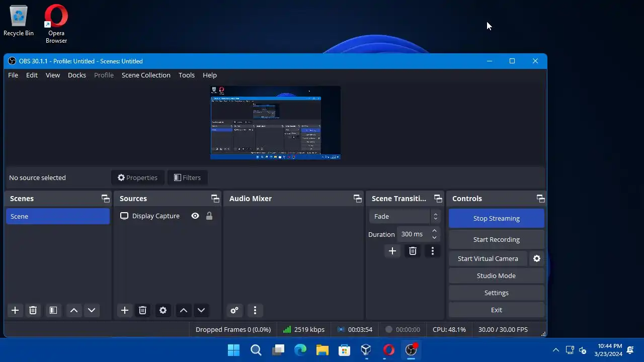This screenshot has width=644, height=362.
Task: Move source down arrow
Action: pyautogui.click(x=201, y=310)
